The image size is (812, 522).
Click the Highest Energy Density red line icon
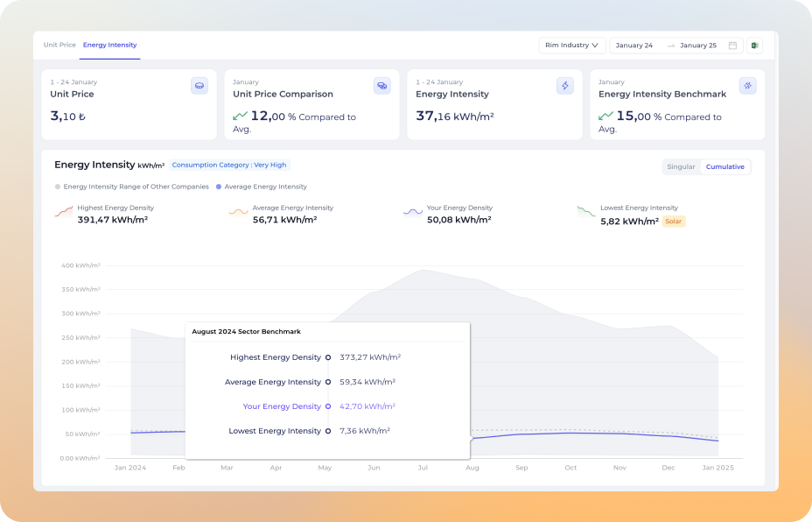(64, 213)
